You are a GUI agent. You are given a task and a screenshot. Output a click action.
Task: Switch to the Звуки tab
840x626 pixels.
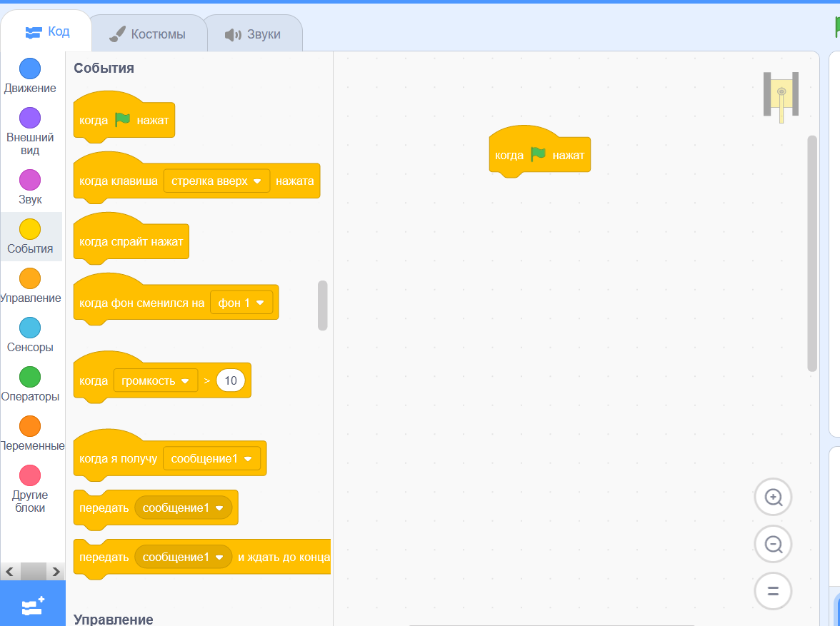point(253,34)
